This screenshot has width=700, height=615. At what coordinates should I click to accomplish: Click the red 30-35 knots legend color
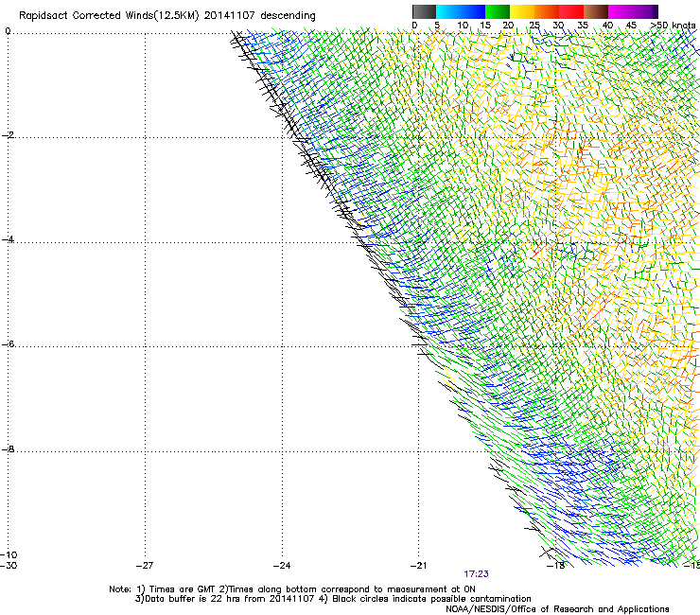[x=571, y=11]
